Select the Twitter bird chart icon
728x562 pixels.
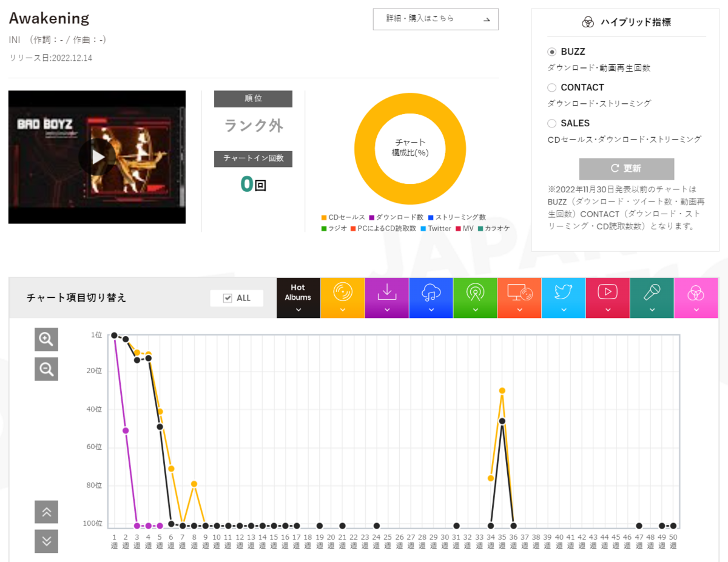coord(564,298)
